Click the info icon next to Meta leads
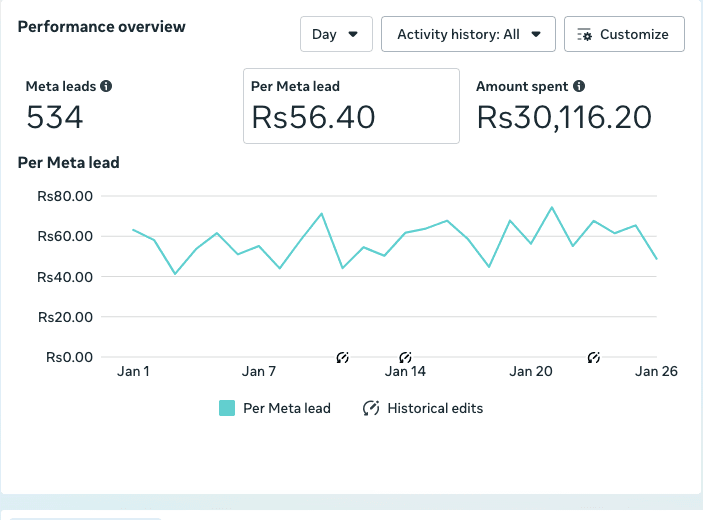703x520 pixels. [106, 86]
